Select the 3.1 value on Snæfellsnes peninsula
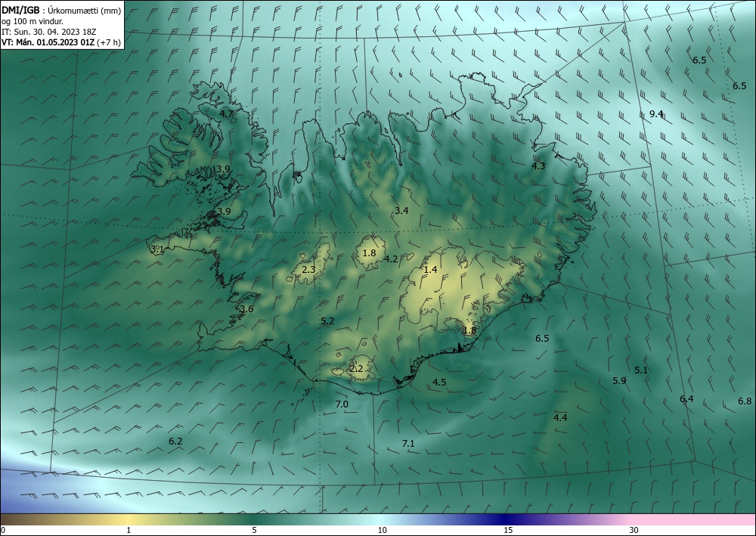Screen dimensions: 756x536 (157, 249)
